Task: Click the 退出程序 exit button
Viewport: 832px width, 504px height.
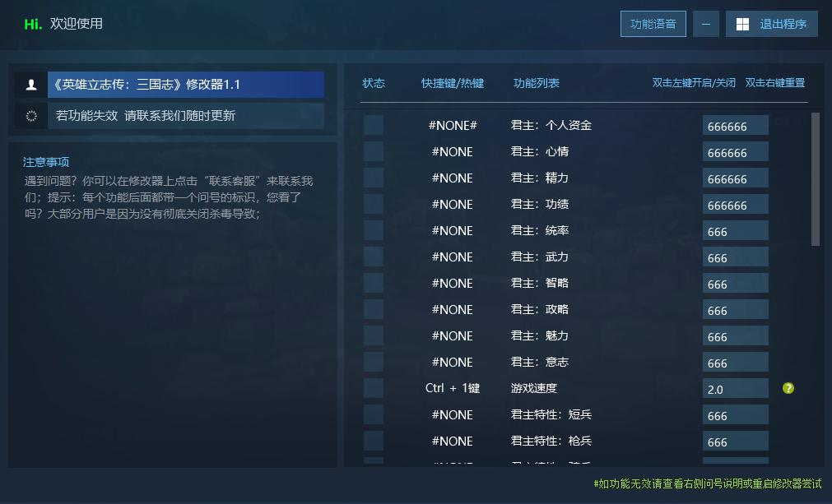Action: 771,24
